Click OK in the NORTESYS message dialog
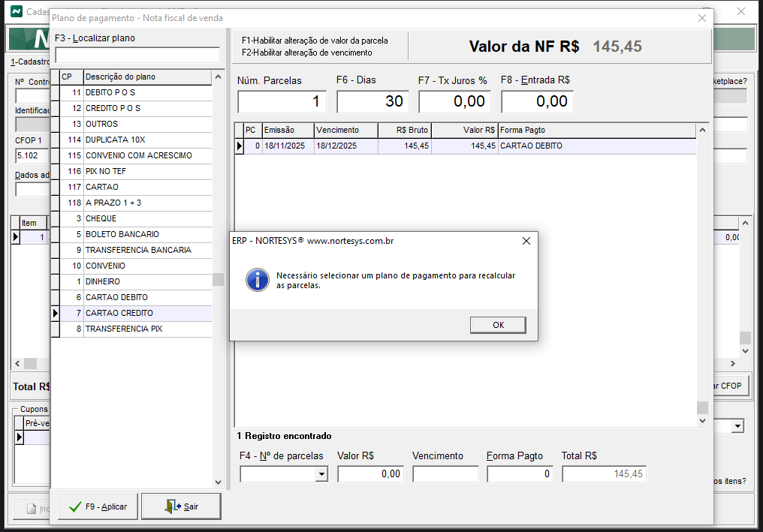The height and width of the screenshot is (532, 763). pyautogui.click(x=498, y=325)
